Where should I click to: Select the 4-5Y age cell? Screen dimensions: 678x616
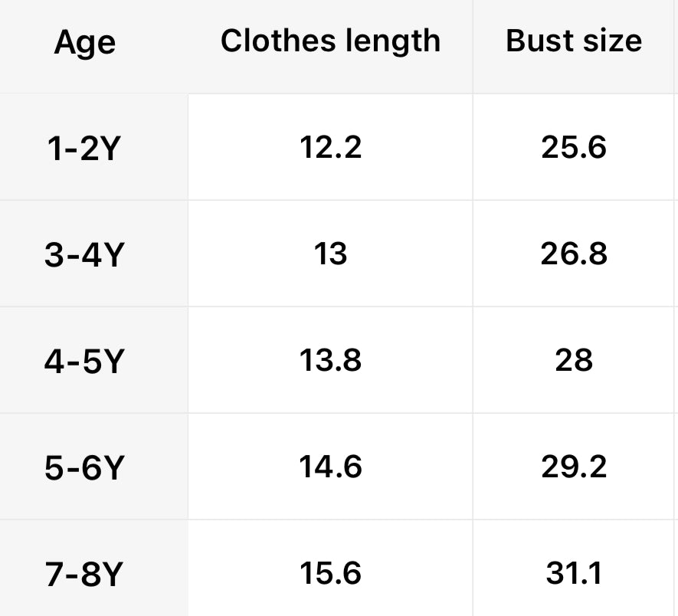pos(84,362)
